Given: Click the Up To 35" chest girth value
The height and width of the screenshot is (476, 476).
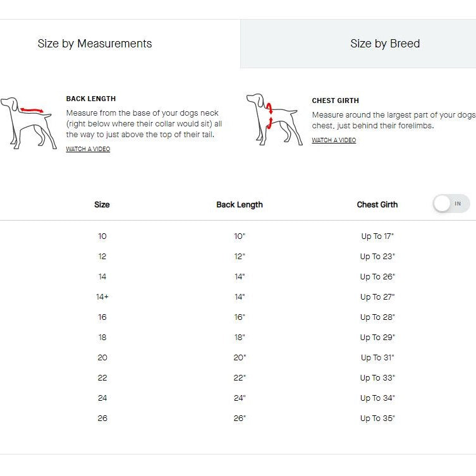Looking at the screenshot, I should pos(377,418).
